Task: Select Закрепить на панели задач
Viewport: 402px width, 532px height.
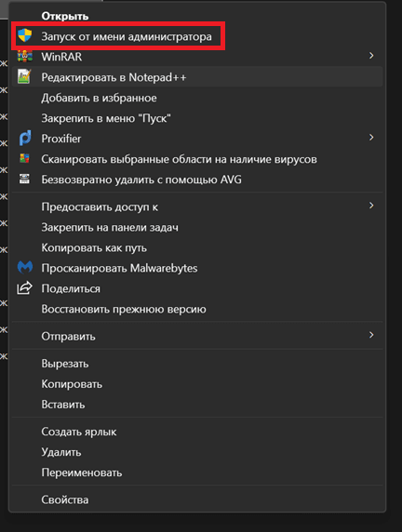Action: (x=197, y=227)
